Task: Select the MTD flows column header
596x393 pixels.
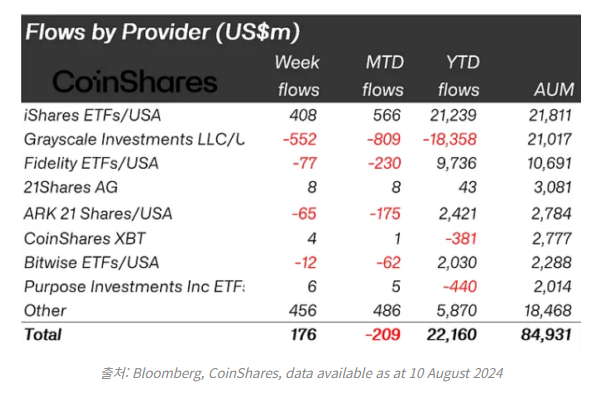Action: tap(383, 76)
